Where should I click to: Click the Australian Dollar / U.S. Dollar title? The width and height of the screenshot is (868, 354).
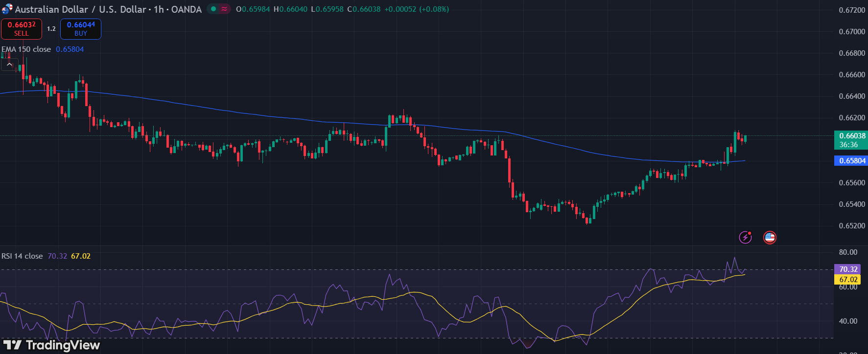click(x=81, y=9)
